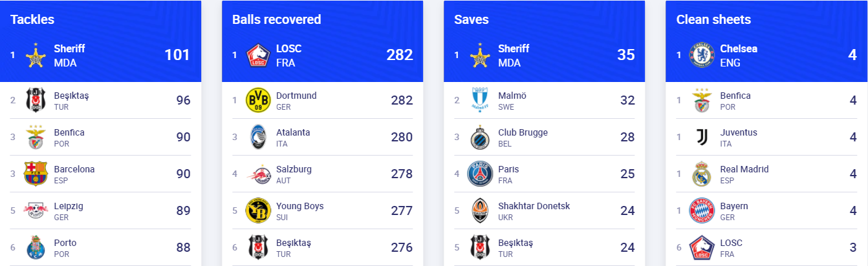The width and height of the screenshot is (868, 266).
Task: Click the Paris Saint-Germain crest
Action: point(480,174)
